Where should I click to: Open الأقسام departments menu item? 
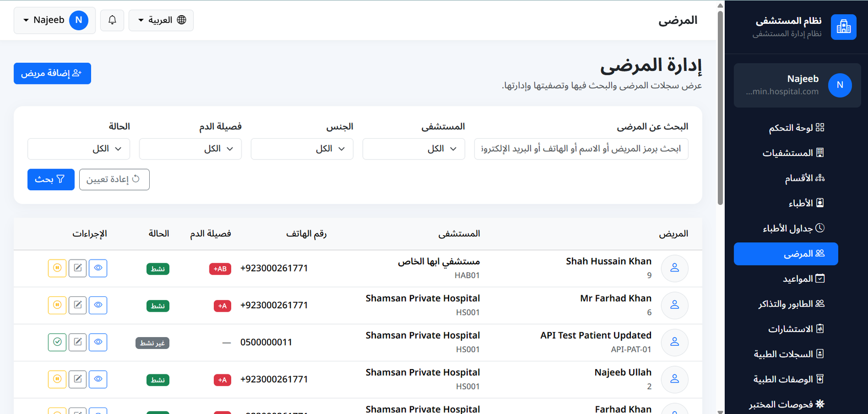tap(786, 178)
